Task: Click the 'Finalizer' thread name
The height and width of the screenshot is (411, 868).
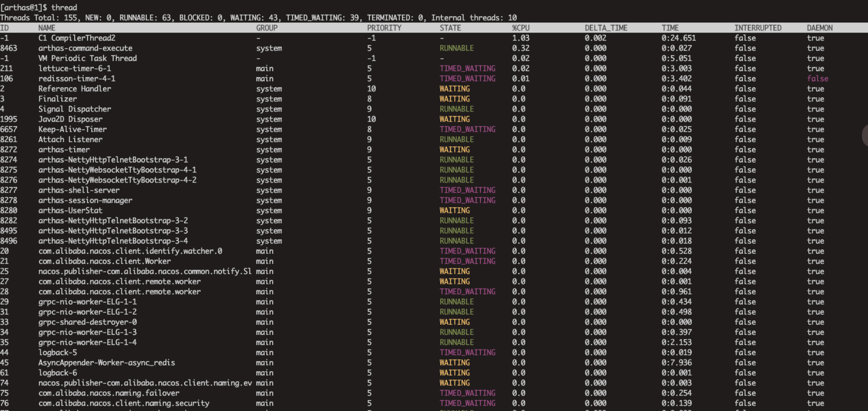Action: (x=57, y=99)
